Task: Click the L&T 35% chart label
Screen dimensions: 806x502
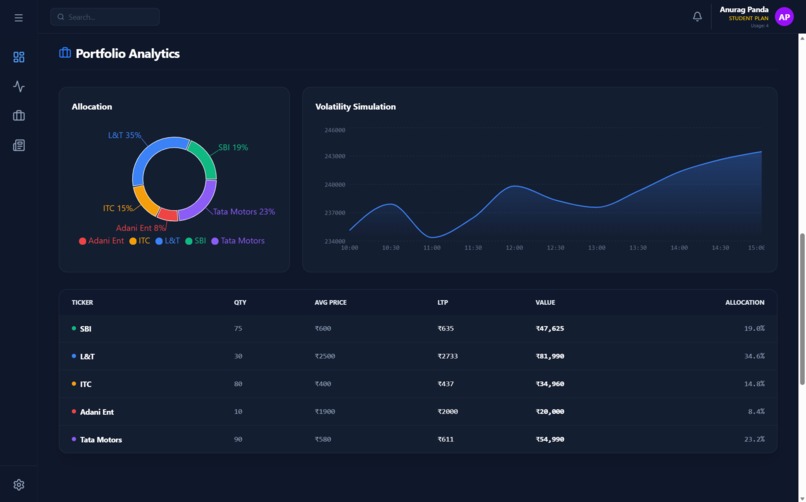Action: [124, 135]
